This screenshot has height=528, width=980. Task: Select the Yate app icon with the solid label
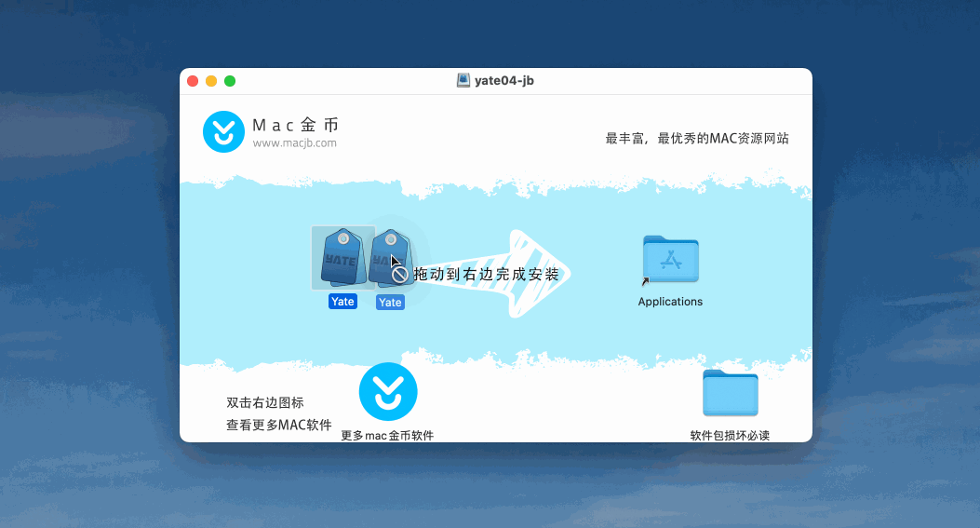343,258
